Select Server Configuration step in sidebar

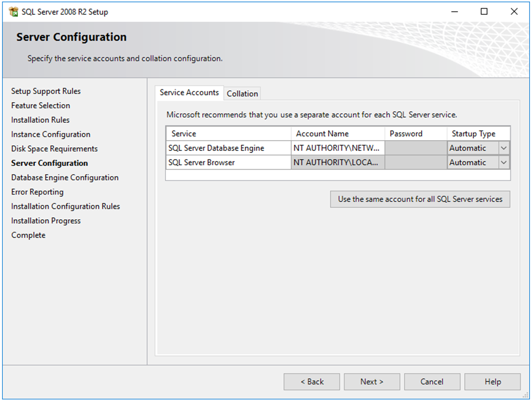(x=49, y=163)
